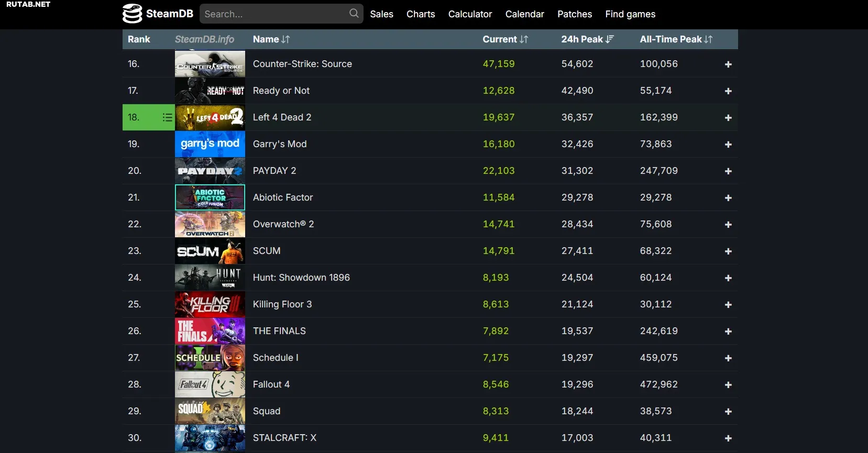Viewport: 868px width, 453px height.
Task: Open STALCRAFT: X game thumbnail
Action: [x=210, y=438]
